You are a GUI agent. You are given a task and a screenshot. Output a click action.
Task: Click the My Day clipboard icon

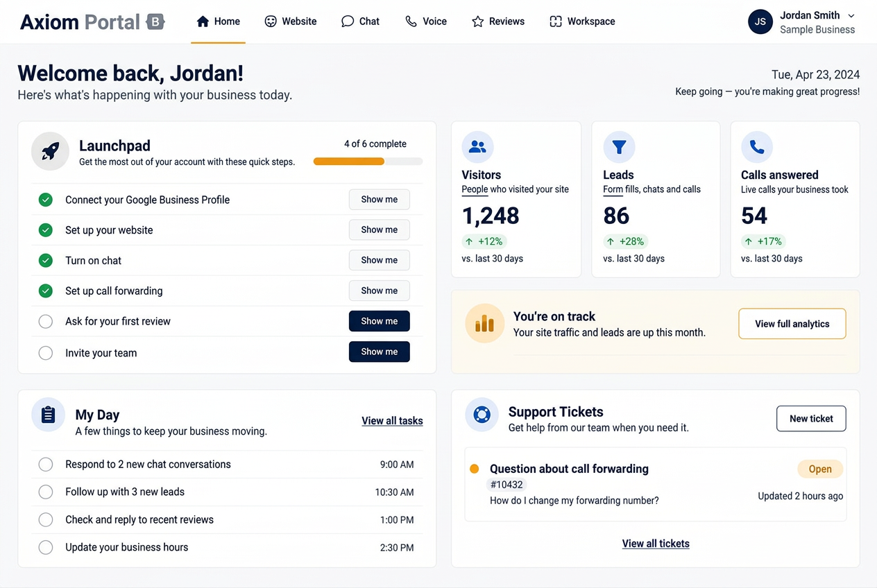click(48, 415)
